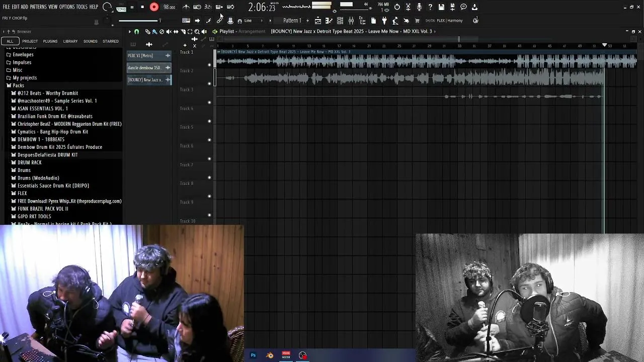Click the playlist end marker near bar 53
This screenshot has height=362, width=644.
coord(605,45)
